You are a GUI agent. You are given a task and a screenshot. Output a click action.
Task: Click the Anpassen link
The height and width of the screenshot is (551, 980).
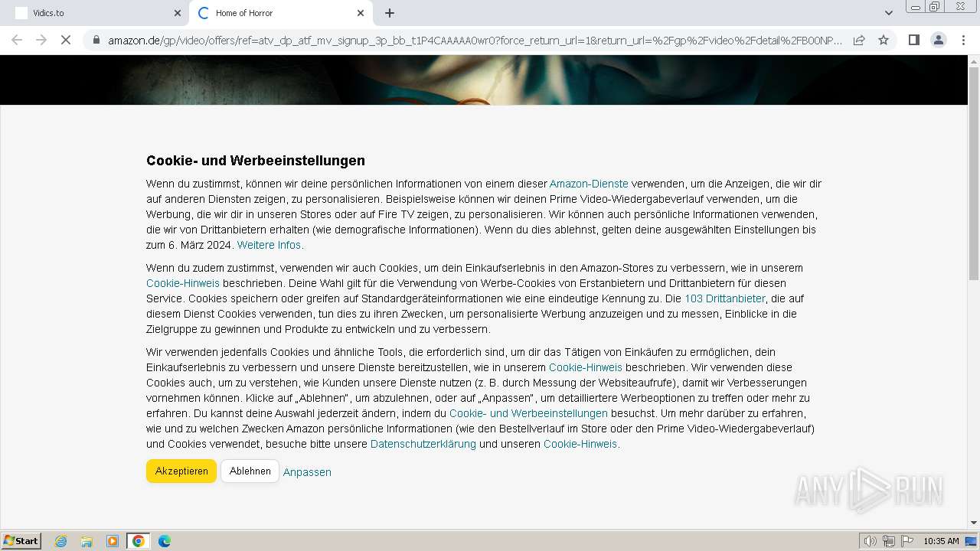(307, 472)
